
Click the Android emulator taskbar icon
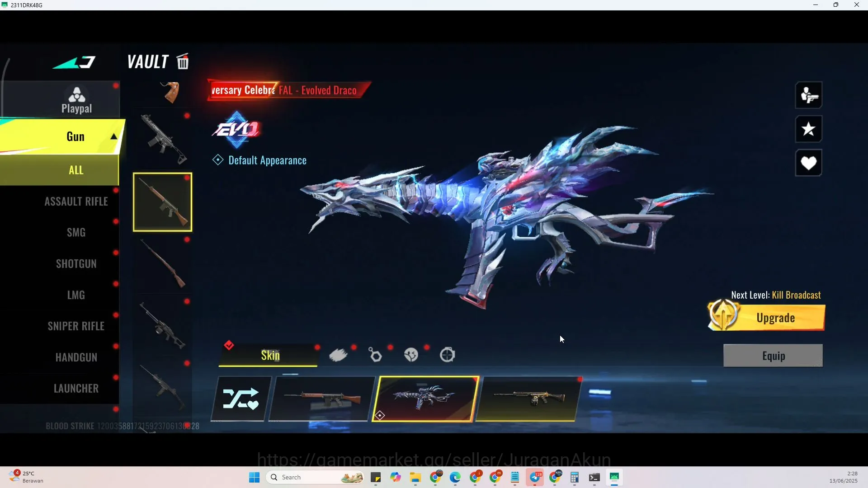pos(614,478)
